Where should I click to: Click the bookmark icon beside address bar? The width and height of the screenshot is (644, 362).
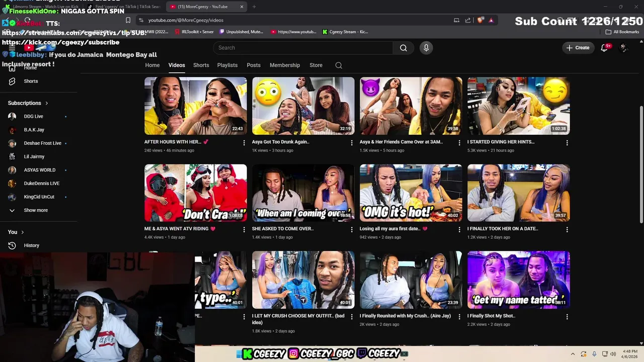(128, 20)
